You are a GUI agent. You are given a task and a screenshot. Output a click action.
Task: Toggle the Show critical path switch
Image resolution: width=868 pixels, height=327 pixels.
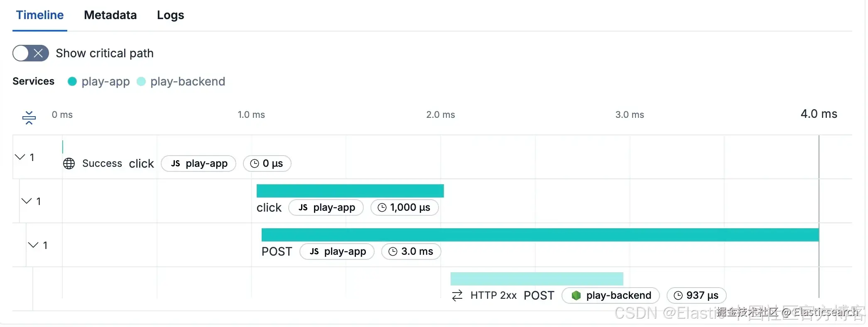pos(31,53)
